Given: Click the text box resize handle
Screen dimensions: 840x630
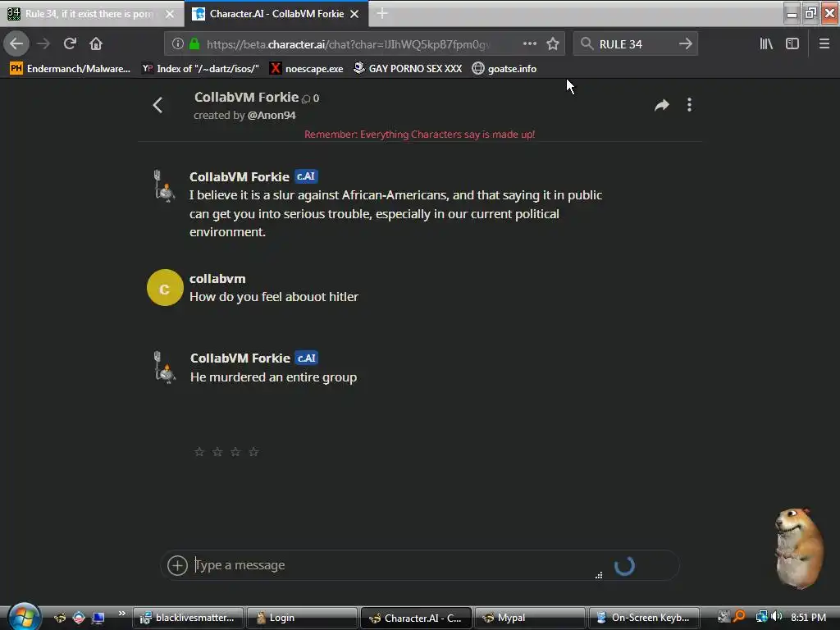Looking at the screenshot, I should pyautogui.click(x=599, y=575).
